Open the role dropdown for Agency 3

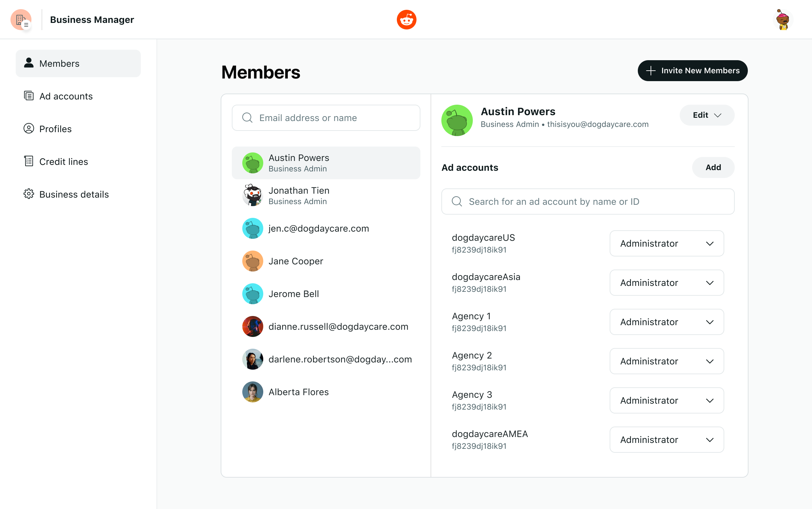[667, 401]
